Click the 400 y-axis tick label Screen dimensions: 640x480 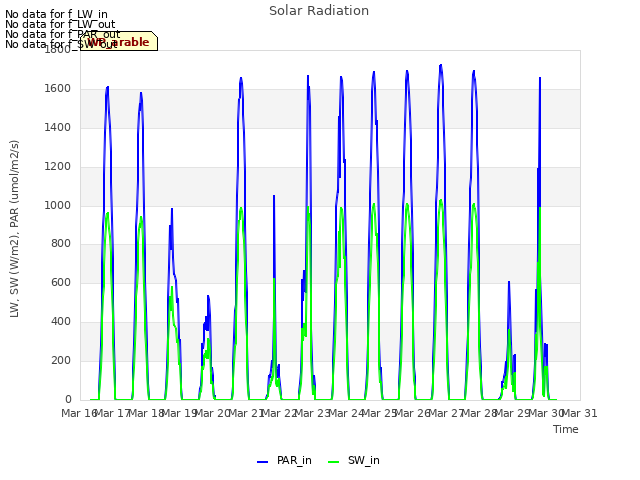pos(61,322)
